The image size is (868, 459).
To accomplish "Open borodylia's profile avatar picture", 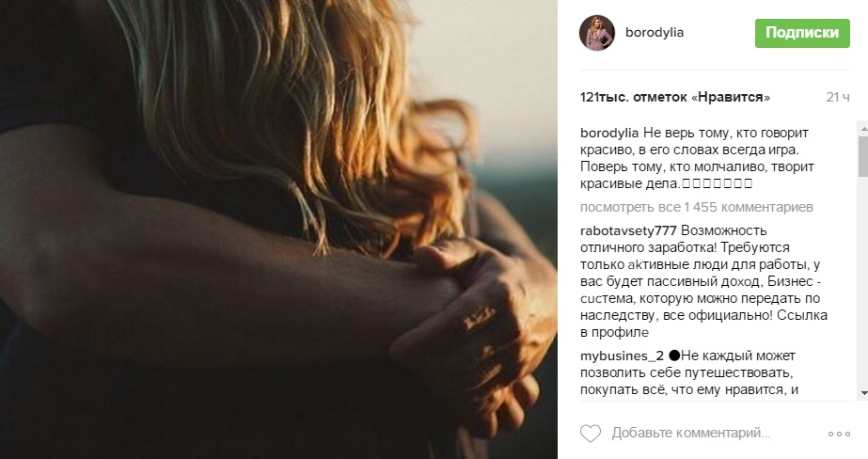I will pos(597,33).
